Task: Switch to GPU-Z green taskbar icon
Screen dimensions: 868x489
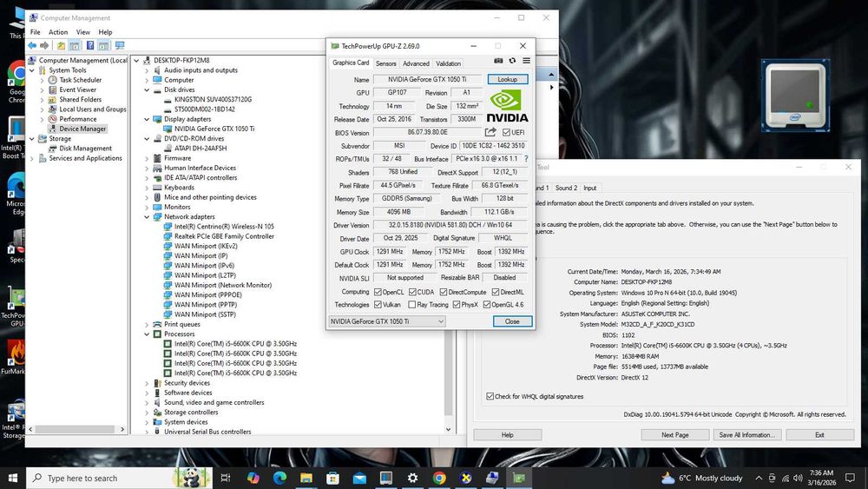Action: pos(519,478)
